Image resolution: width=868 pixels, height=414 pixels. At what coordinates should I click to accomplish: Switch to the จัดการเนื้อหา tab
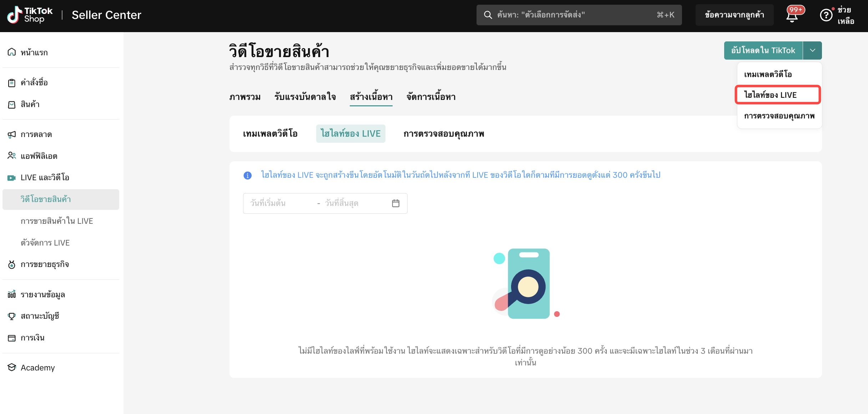pos(431,97)
